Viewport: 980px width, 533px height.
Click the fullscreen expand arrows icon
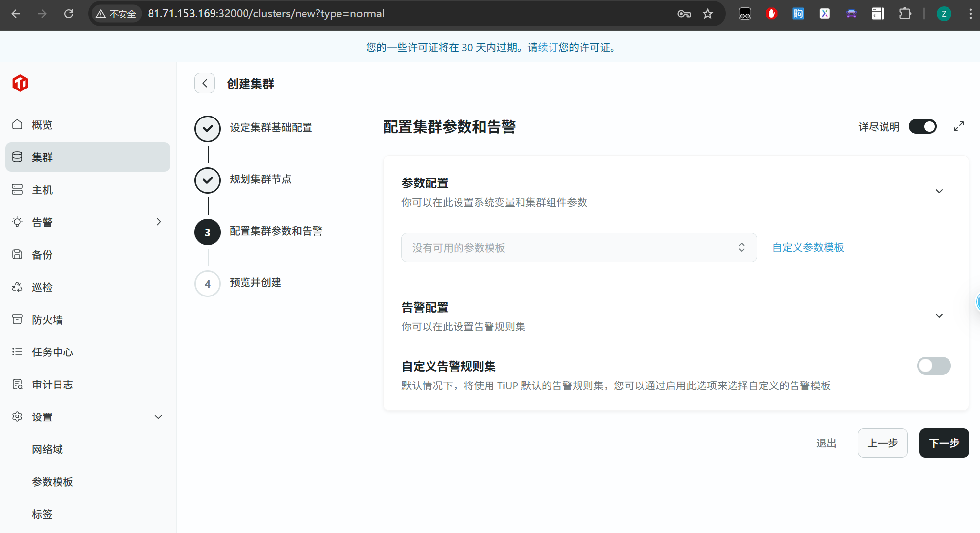(958, 127)
